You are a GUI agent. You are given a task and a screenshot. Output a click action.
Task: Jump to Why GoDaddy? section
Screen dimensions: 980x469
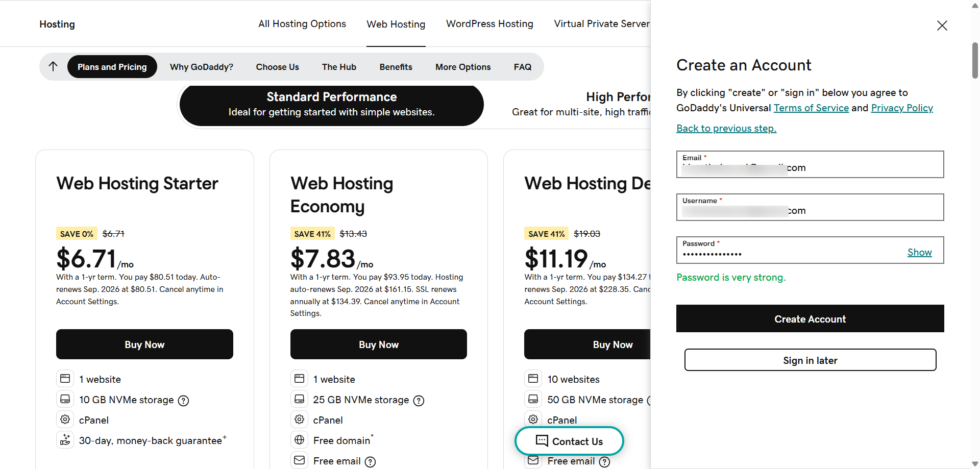[x=202, y=67]
